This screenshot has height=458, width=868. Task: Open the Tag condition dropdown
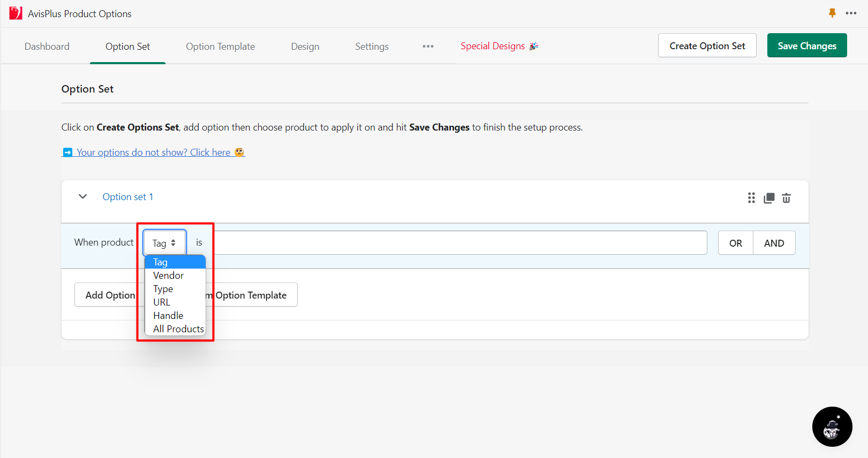[164, 243]
